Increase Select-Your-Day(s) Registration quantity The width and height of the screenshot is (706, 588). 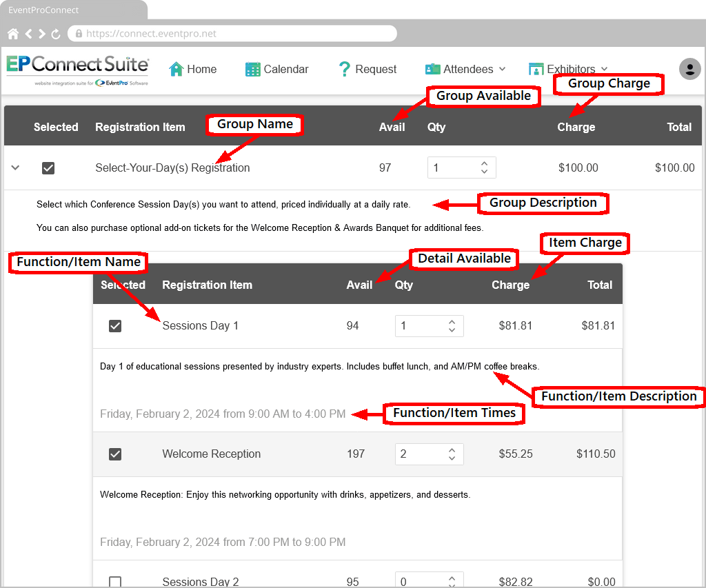pos(484,163)
